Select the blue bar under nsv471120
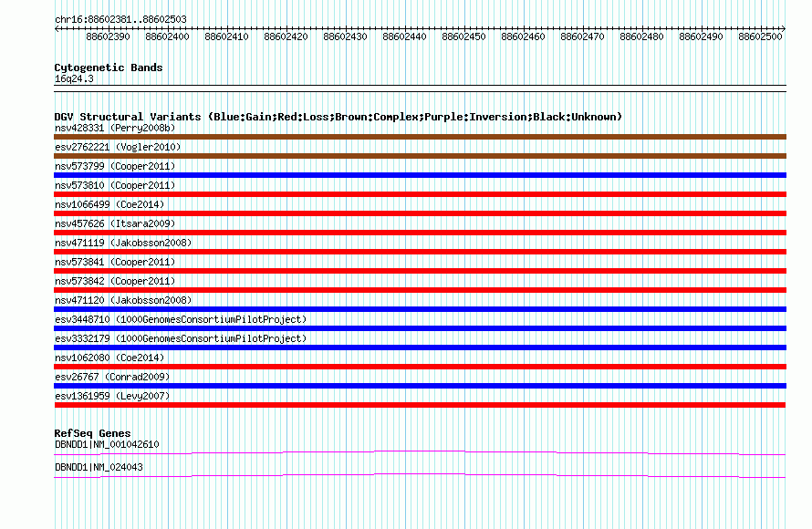The height and width of the screenshot is (529, 812). point(420,309)
